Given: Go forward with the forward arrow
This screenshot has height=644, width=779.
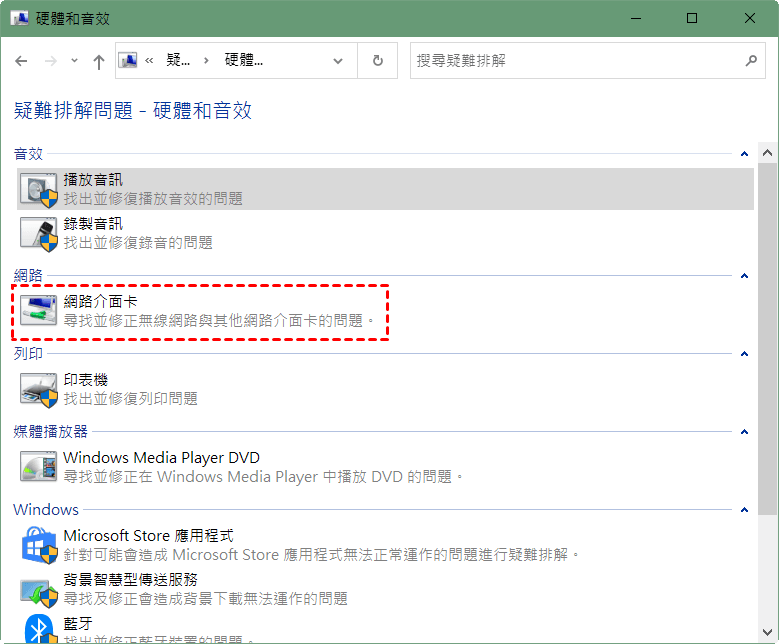Looking at the screenshot, I should point(50,61).
